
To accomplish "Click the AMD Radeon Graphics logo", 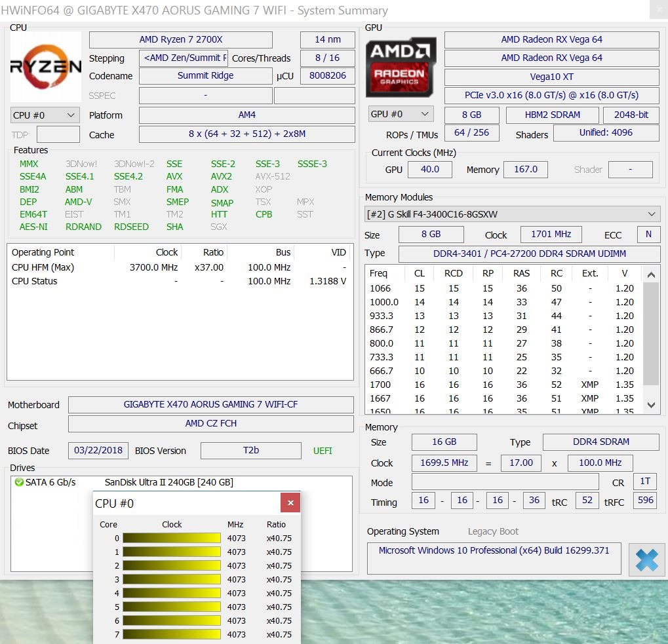I will pyautogui.click(x=401, y=67).
